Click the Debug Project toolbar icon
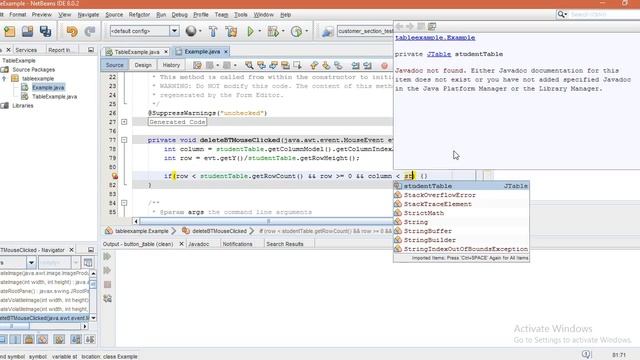Image resolution: width=640 pixels, height=360 pixels. [273, 31]
